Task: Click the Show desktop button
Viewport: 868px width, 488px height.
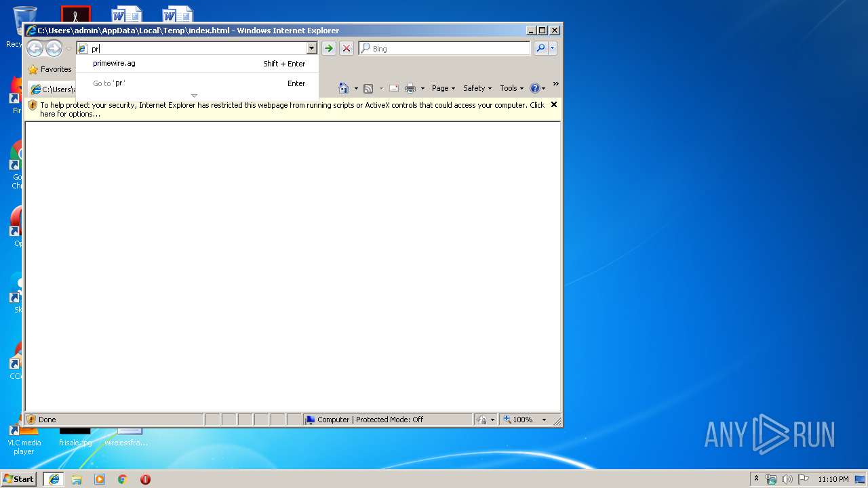Action: point(861,479)
